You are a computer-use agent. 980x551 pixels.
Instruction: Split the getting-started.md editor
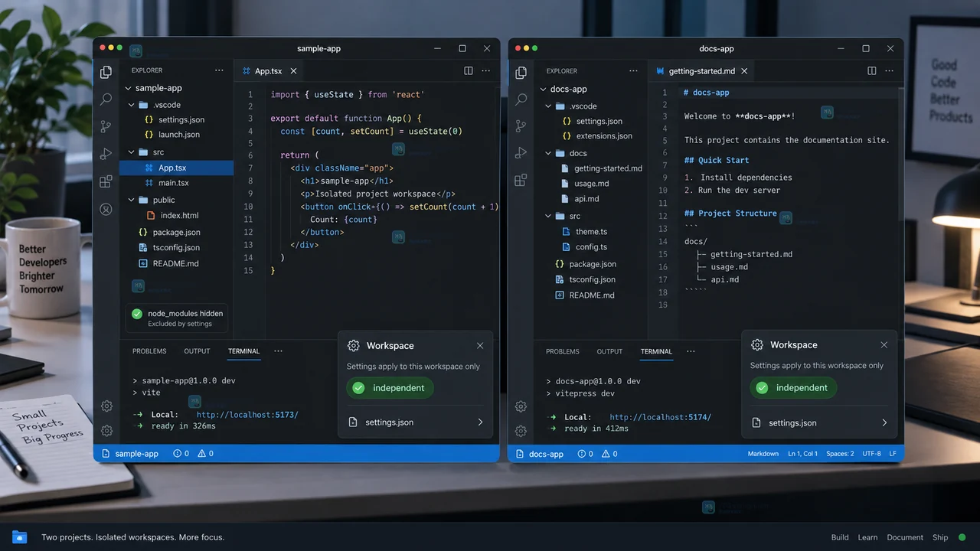[x=871, y=70]
